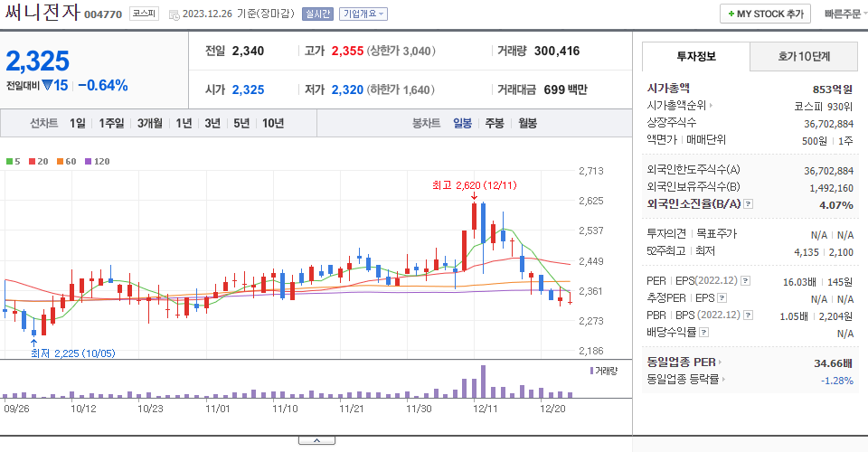Switch to the 호가10단계 tab

[804, 56]
